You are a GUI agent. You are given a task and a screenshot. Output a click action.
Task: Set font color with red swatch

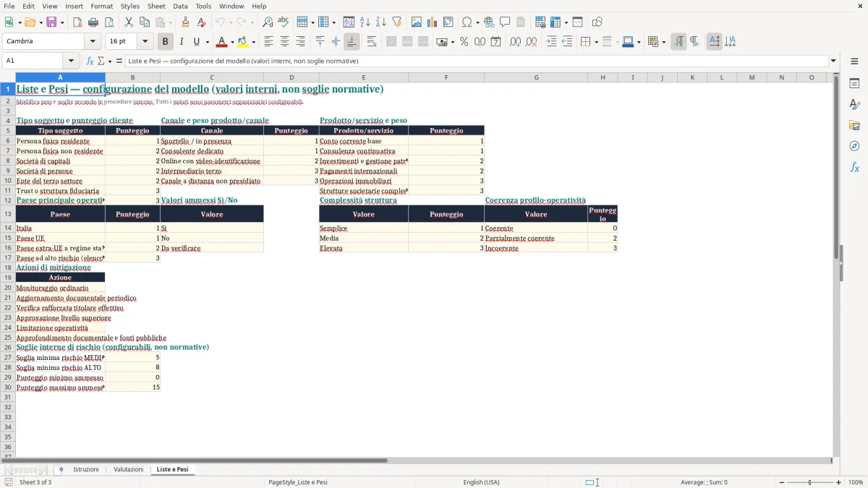coord(221,42)
